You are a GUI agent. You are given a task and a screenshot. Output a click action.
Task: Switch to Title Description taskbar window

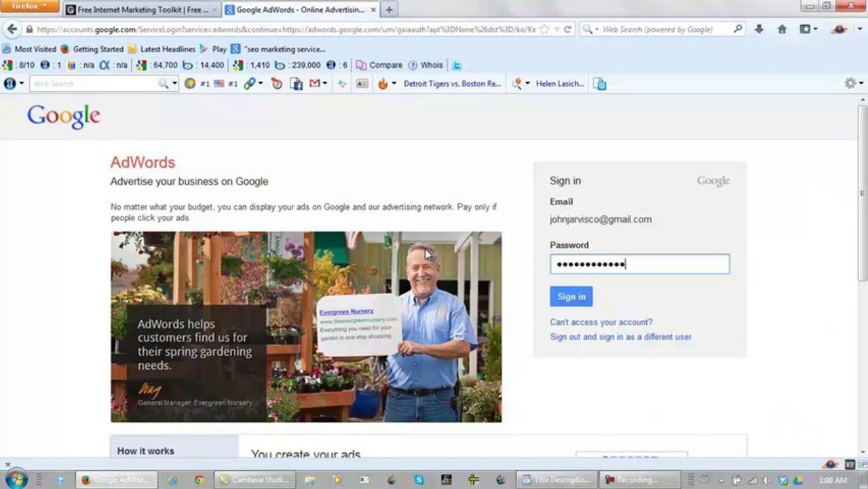[x=557, y=479]
